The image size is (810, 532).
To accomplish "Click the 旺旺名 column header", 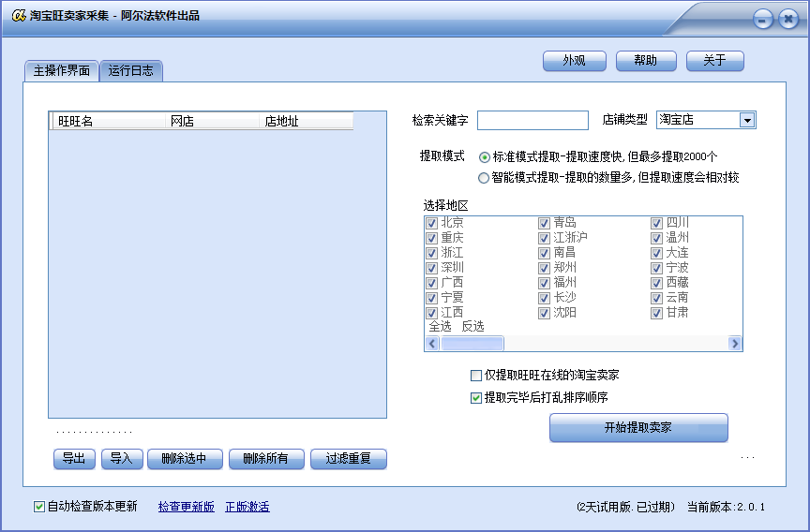I will tap(109, 121).
